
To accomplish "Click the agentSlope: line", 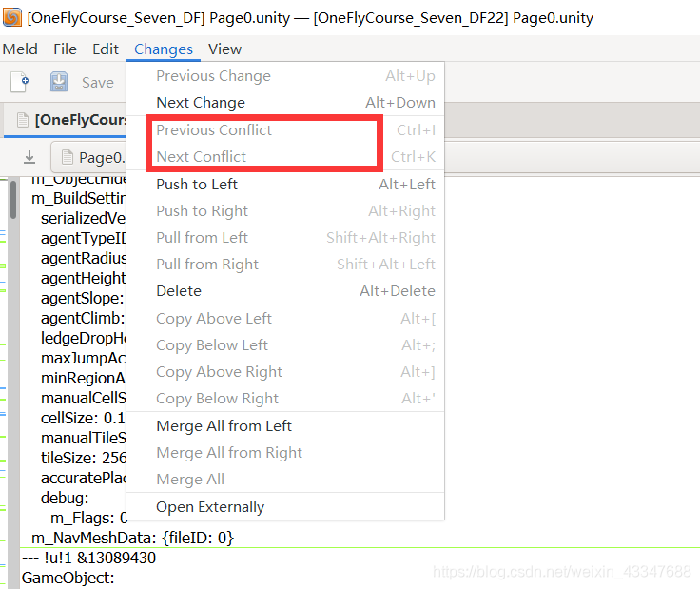I will point(83,298).
